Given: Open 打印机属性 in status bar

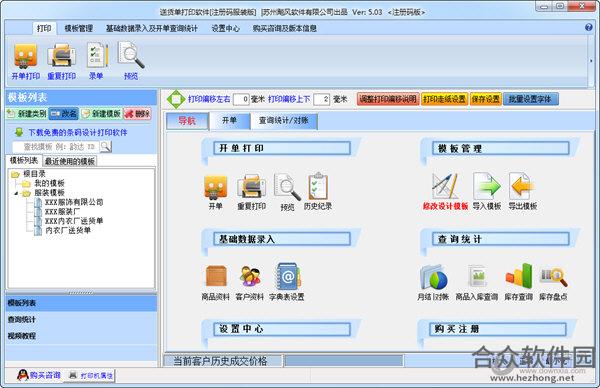Looking at the screenshot, I should (x=91, y=376).
